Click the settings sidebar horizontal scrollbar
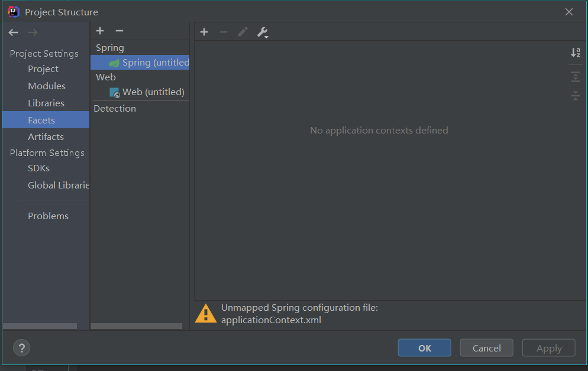Screen dimensions: 588x371 point(40,326)
